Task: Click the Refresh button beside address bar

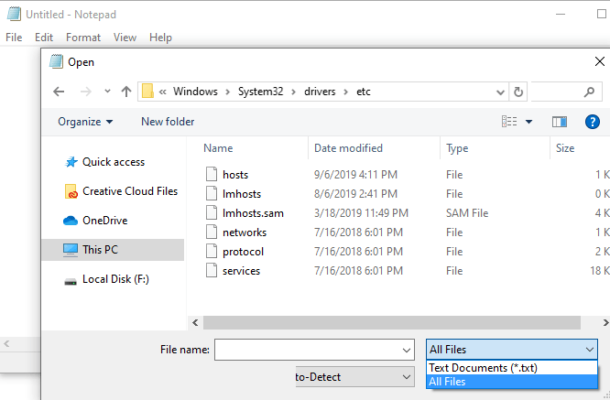Action: [x=518, y=91]
